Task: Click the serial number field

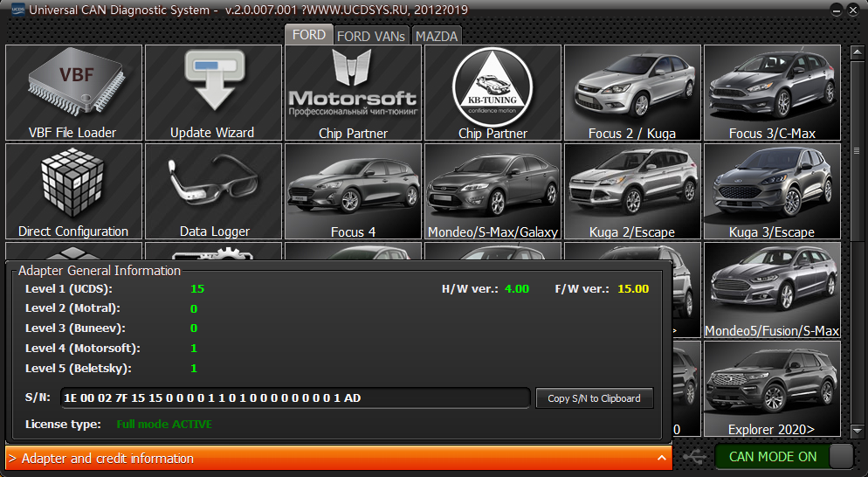Action: (x=295, y=397)
